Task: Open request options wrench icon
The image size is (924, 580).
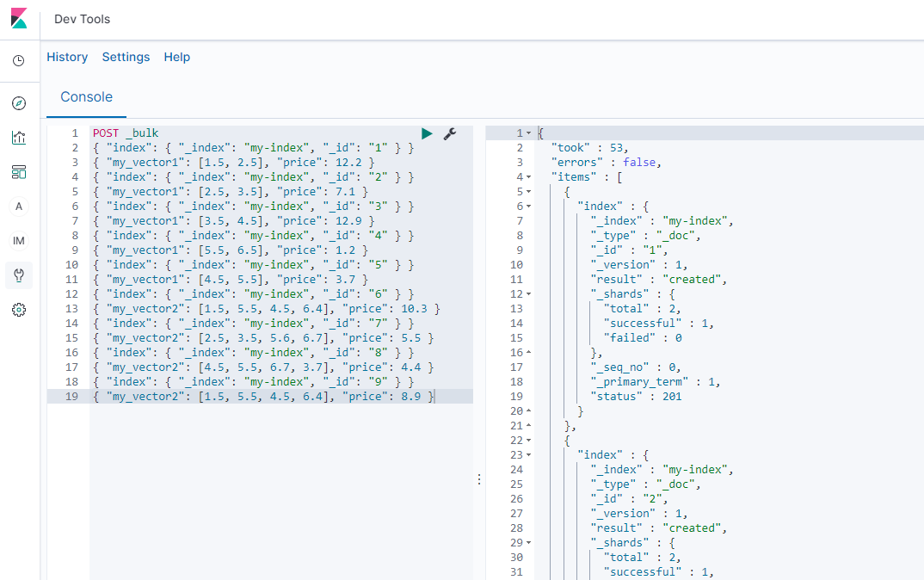Action: (x=450, y=133)
